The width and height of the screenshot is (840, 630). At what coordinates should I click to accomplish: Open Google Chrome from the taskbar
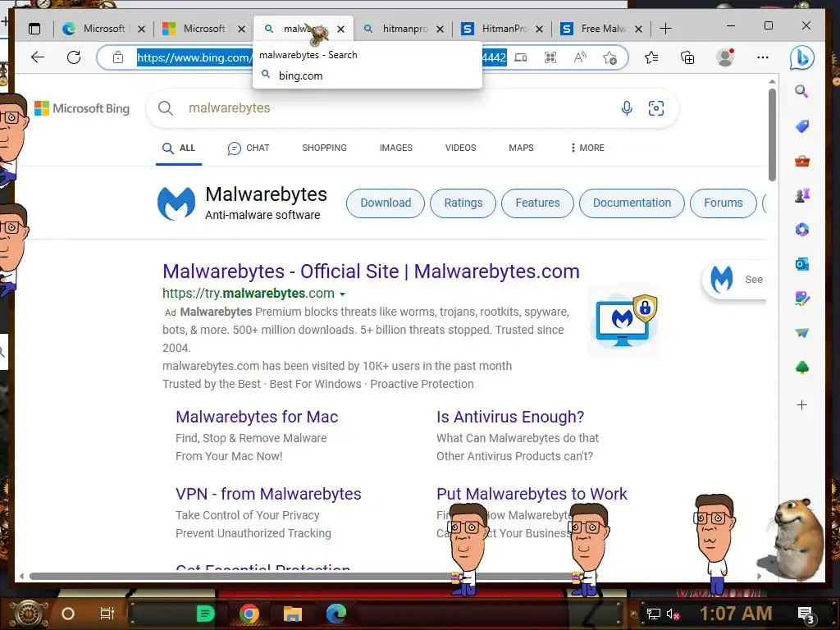tap(249, 614)
